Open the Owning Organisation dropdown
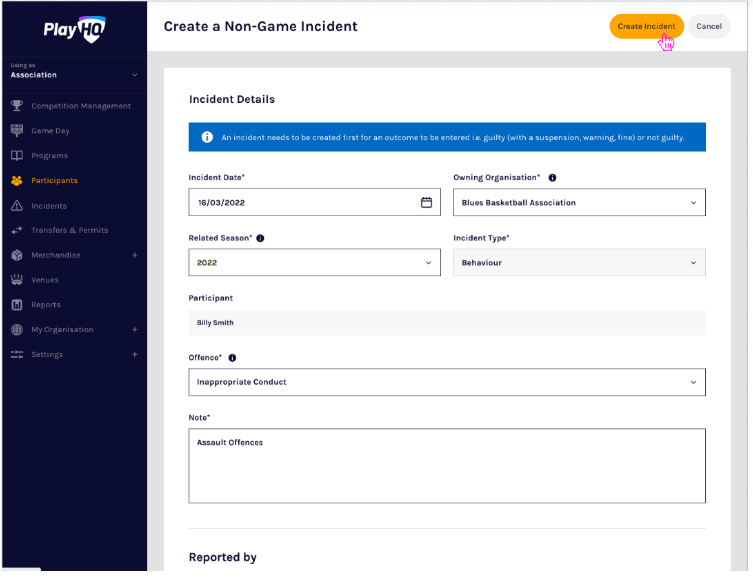Image resolution: width=753 pixels, height=577 pixels. (580, 203)
